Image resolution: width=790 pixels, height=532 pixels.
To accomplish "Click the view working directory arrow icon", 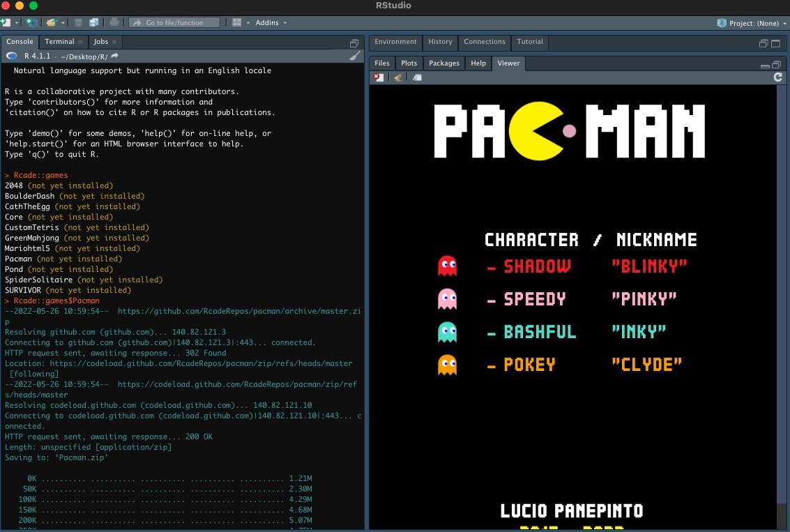I will pos(115,56).
